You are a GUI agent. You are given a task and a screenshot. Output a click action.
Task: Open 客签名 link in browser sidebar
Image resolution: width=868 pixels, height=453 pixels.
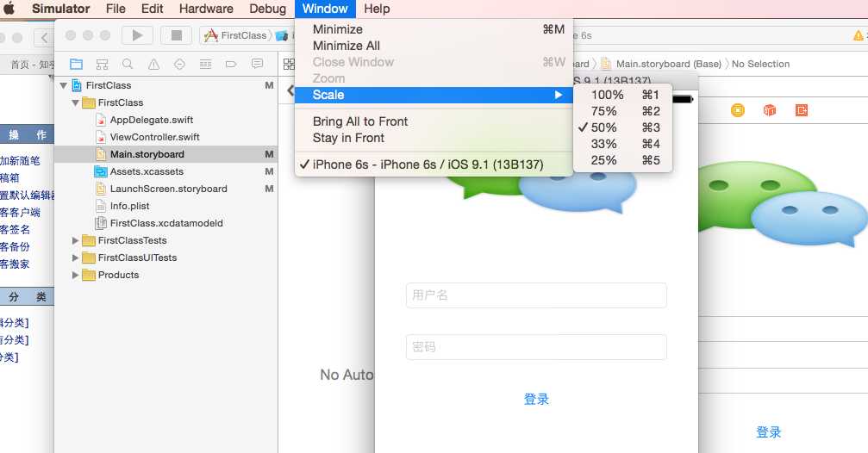[x=15, y=229]
